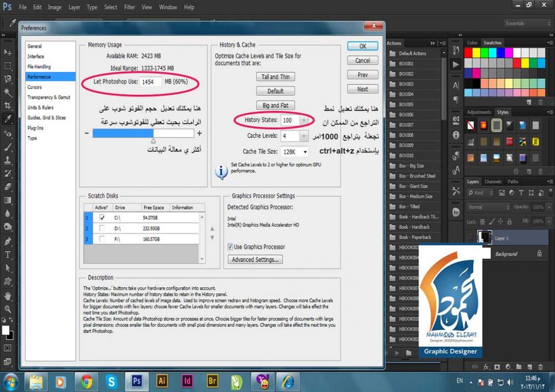Image resolution: width=555 pixels, height=392 pixels.
Task: Click the OK button
Action: (363, 47)
